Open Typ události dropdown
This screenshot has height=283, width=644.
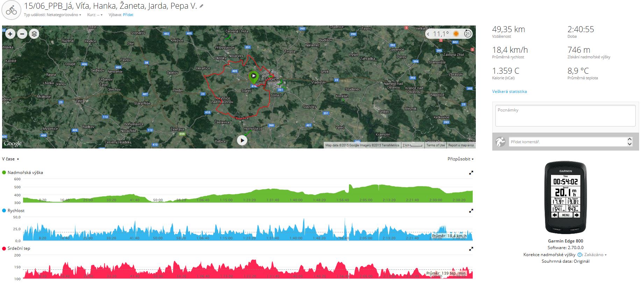pos(52,15)
